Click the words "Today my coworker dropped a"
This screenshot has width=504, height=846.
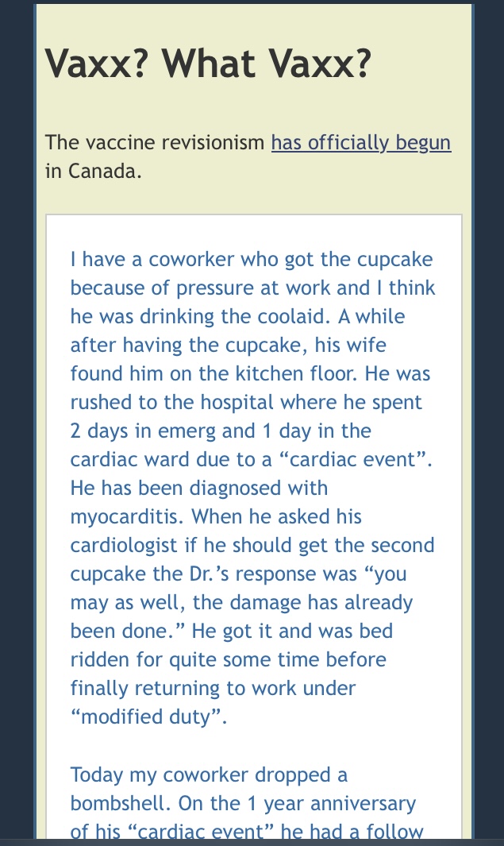(x=210, y=775)
